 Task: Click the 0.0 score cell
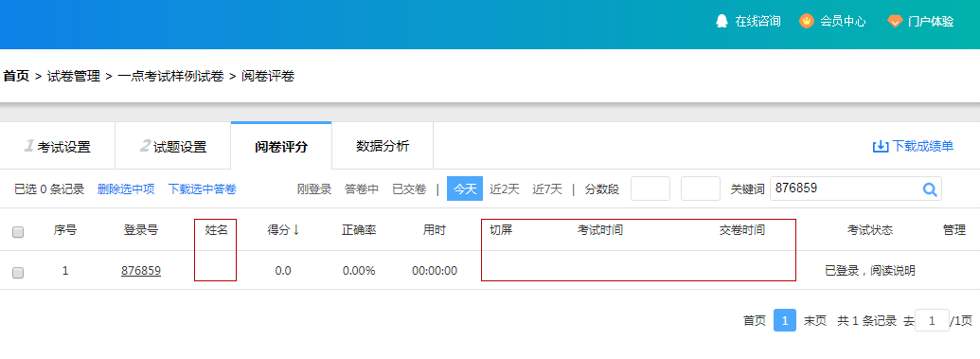[x=283, y=271]
